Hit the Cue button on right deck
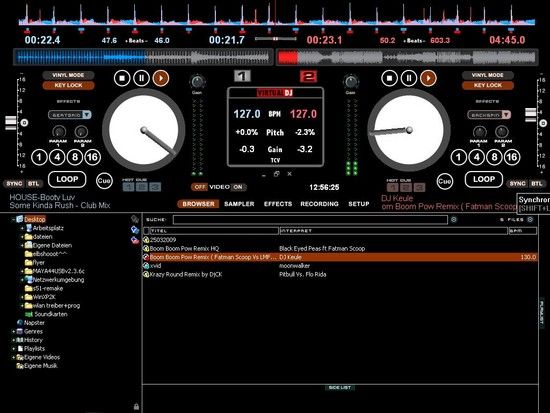Image resolution: width=550 pixels, height=413 pixels. coord(445,181)
